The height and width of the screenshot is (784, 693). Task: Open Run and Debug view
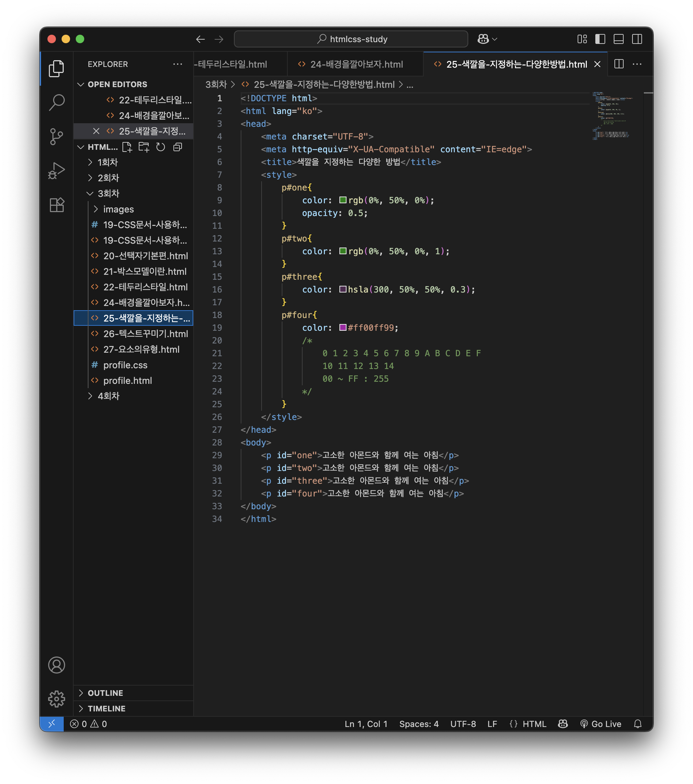pyautogui.click(x=57, y=170)
